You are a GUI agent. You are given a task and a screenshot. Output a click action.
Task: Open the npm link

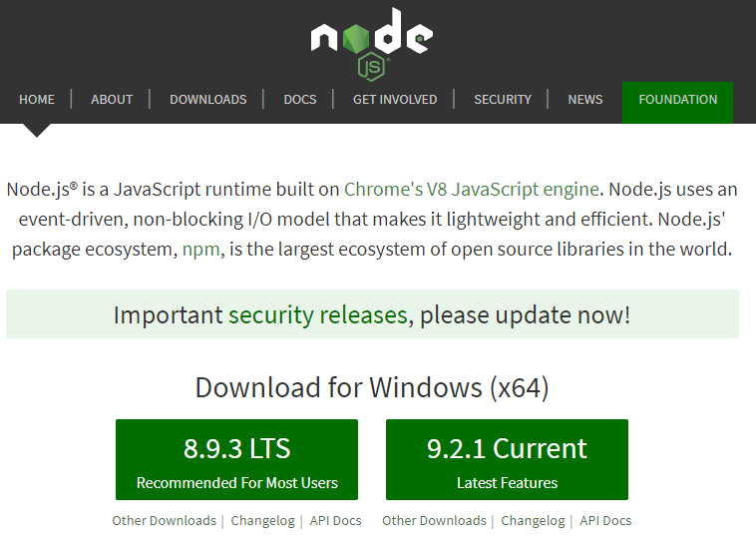tap(201, 250)
